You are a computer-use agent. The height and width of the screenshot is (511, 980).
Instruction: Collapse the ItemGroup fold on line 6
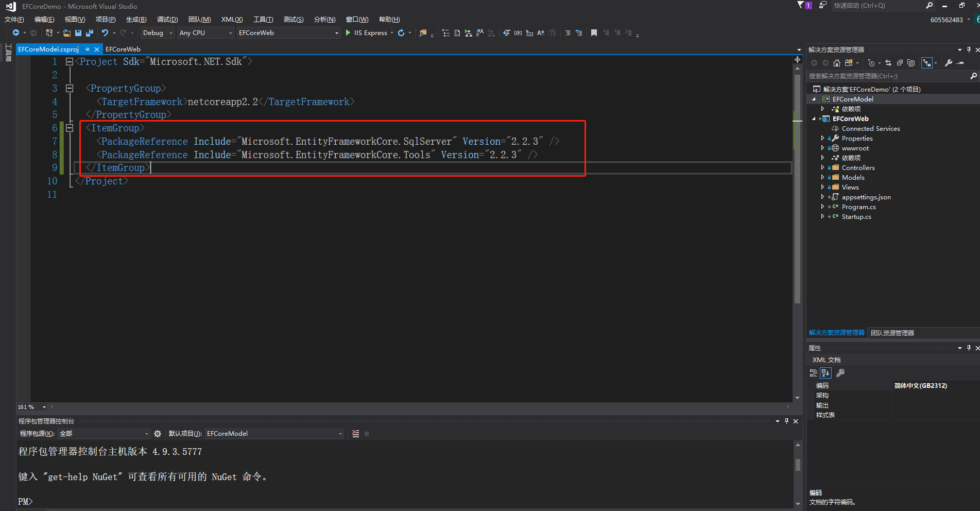pos(70,128)
